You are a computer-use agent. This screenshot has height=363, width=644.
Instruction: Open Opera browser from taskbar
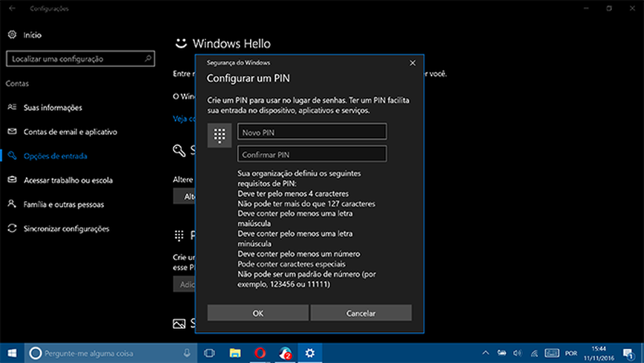click(260, 353)
